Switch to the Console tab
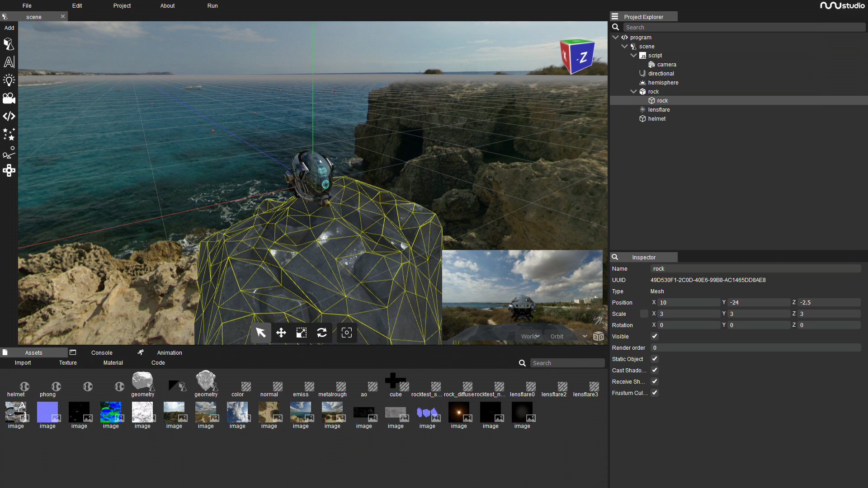This screenshot has height=488, width=868. (x=102, y=352)
